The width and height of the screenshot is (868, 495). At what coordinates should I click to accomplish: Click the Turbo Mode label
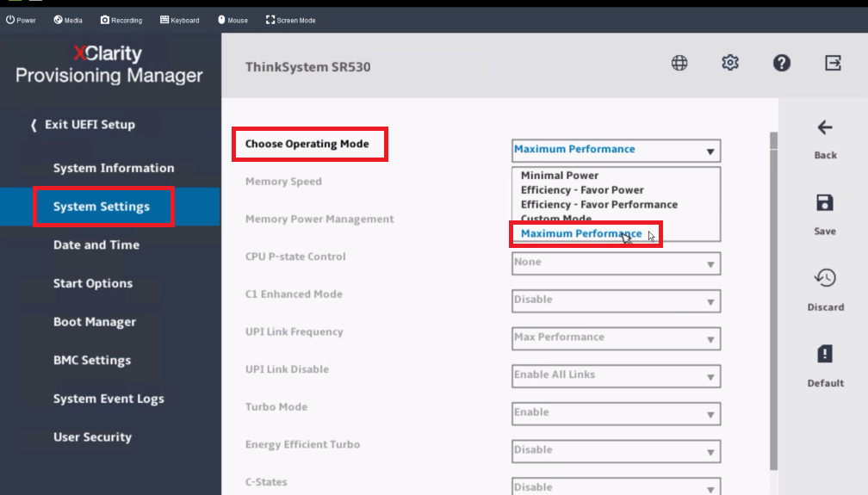276,407
